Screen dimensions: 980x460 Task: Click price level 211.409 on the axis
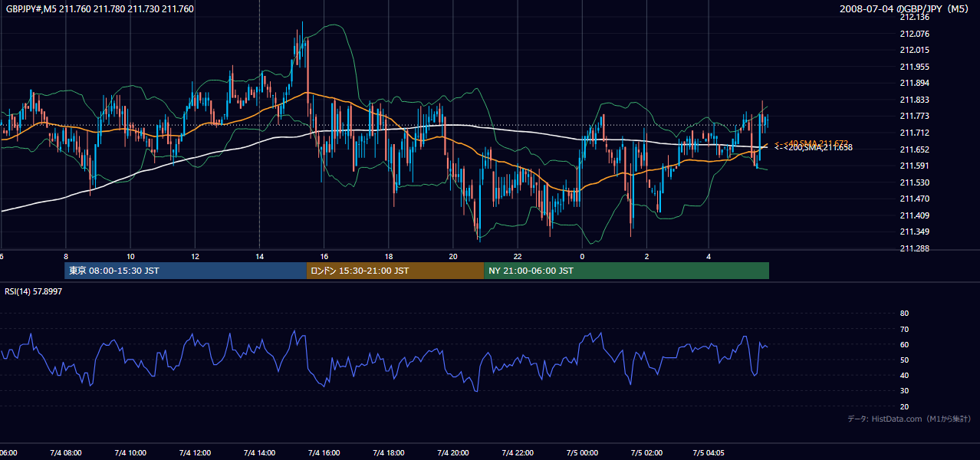tap(915, 215)
